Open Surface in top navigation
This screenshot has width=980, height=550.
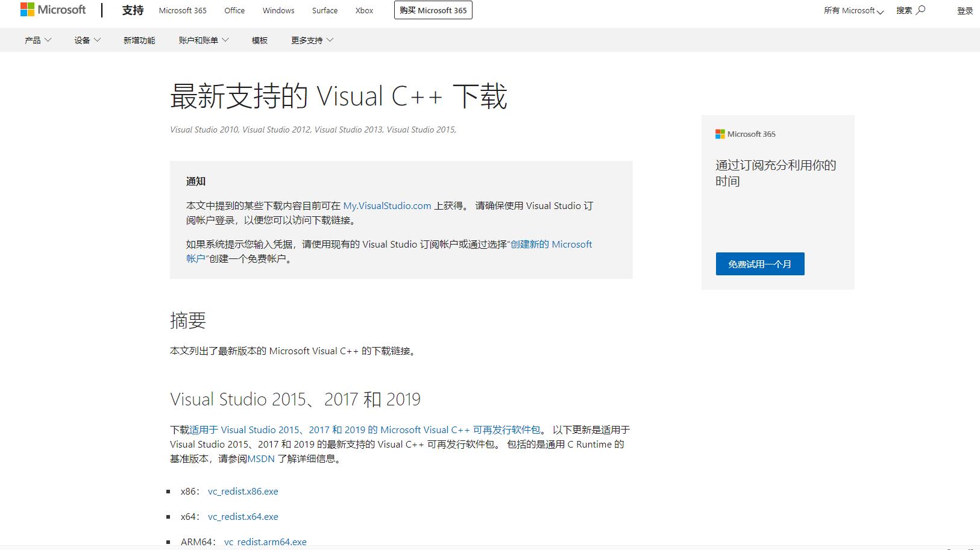click(325, 11)
